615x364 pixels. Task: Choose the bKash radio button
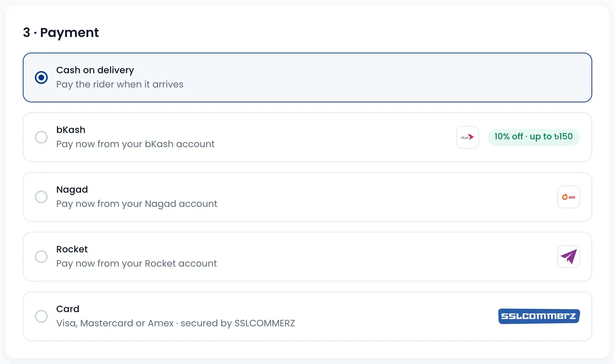[41, 137]
